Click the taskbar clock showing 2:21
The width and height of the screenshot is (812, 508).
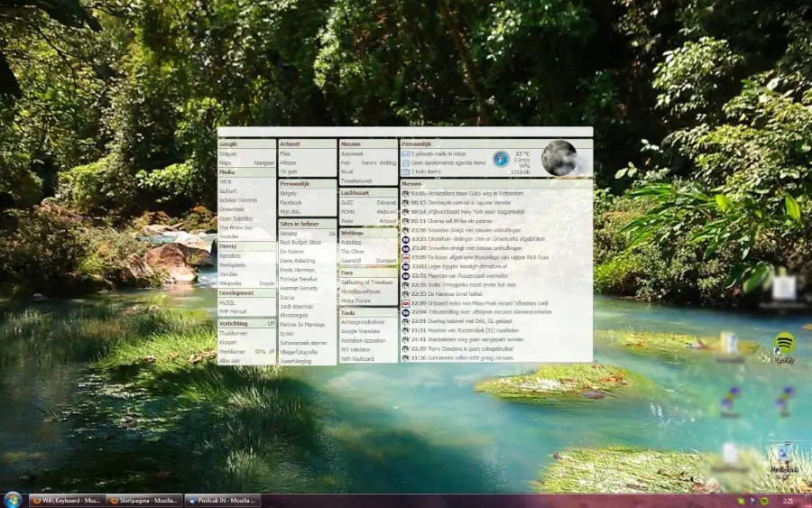[788, 501]
